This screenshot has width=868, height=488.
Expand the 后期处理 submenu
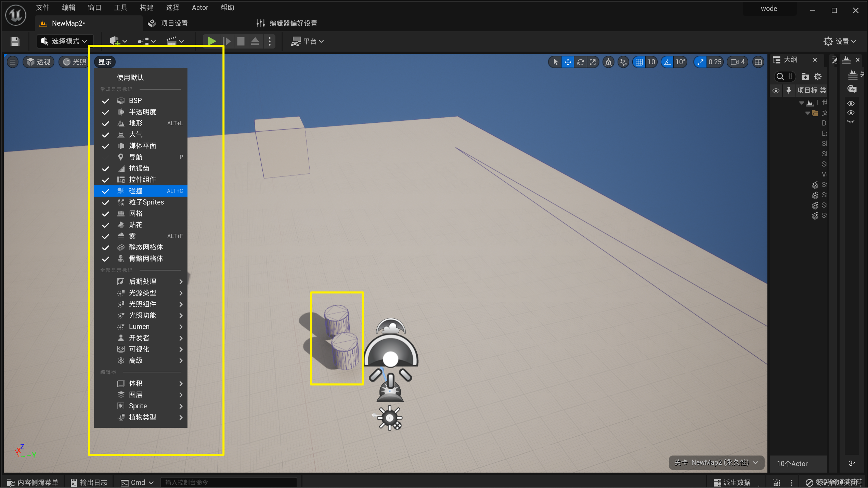click(143, 281)
